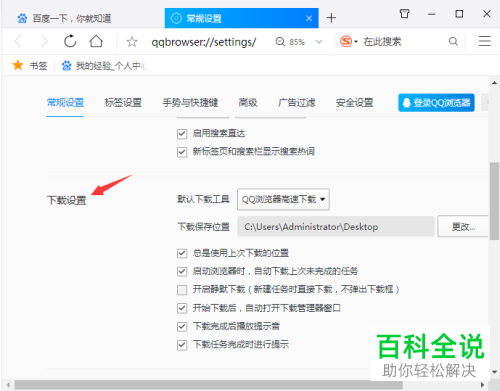Open a new tab with the plus button
Image resolution: width=500 pixels, height=391 pixels.
click(x=331, y=18)
